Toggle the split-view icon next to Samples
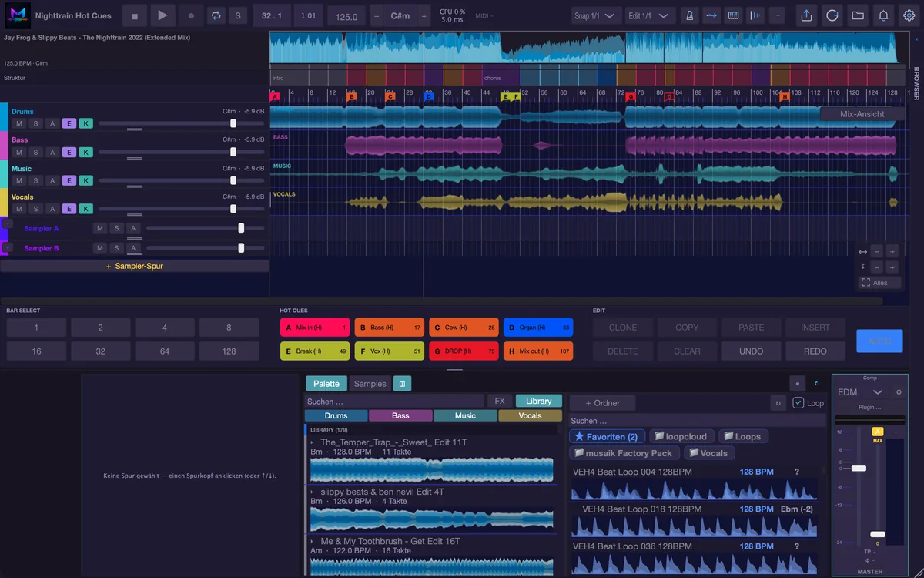Image resolution: width=924 pixels, height=578 pixels. coord(402,384)
